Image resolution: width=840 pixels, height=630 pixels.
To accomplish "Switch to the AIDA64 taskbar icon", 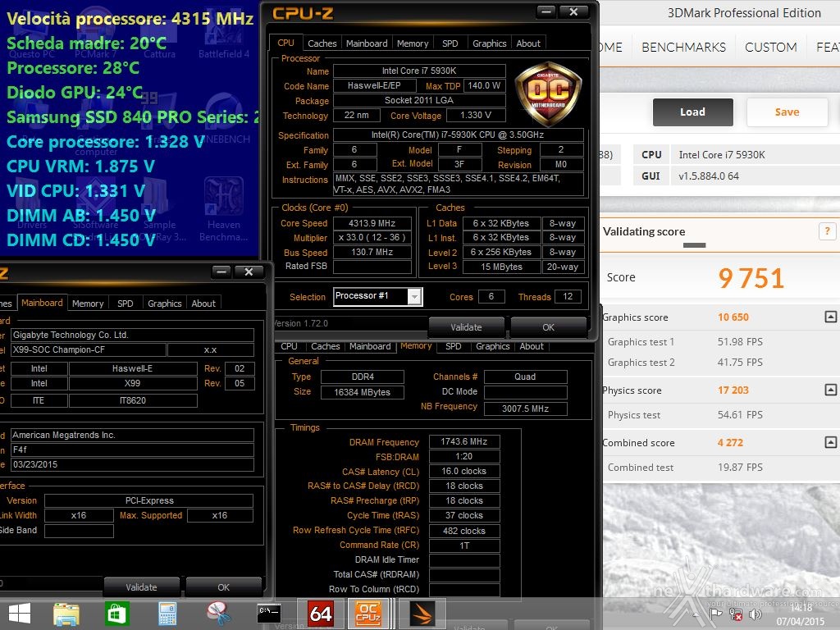I will click(x=321, y=614).
